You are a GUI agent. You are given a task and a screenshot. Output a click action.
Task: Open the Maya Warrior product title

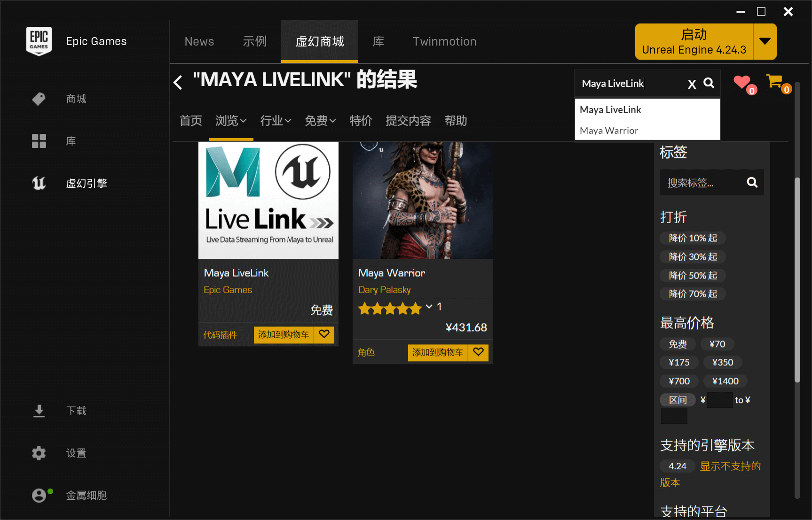392,273
